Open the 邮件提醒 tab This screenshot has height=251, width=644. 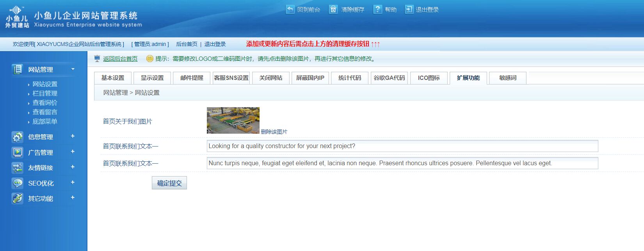tap(192, 78)
